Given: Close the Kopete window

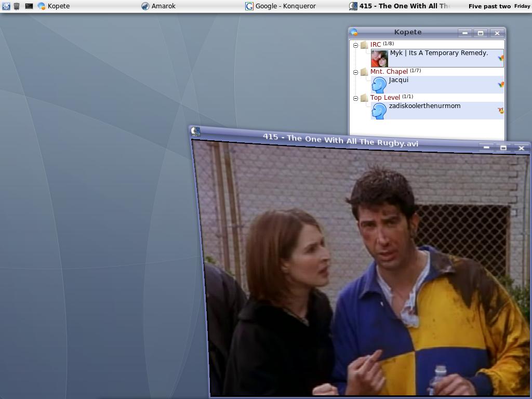Looking at the screenshot, I should pyautogui.click(x=497, y=33).
